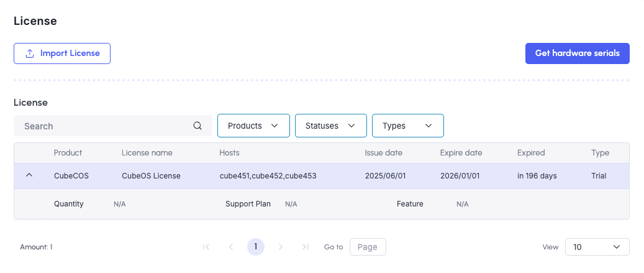Open the Statuses filter dropdown

click(330, 126)
